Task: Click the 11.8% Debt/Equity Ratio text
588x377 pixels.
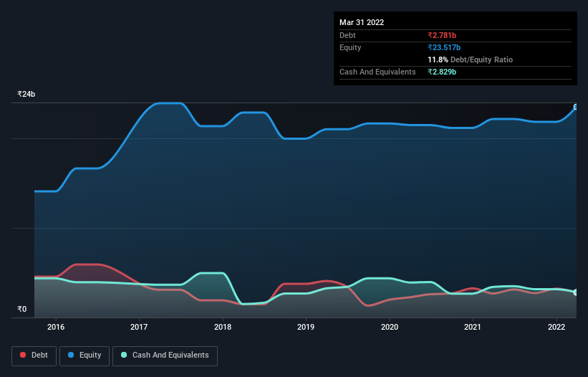Action: pyautogui.click(x=471, y=59)
